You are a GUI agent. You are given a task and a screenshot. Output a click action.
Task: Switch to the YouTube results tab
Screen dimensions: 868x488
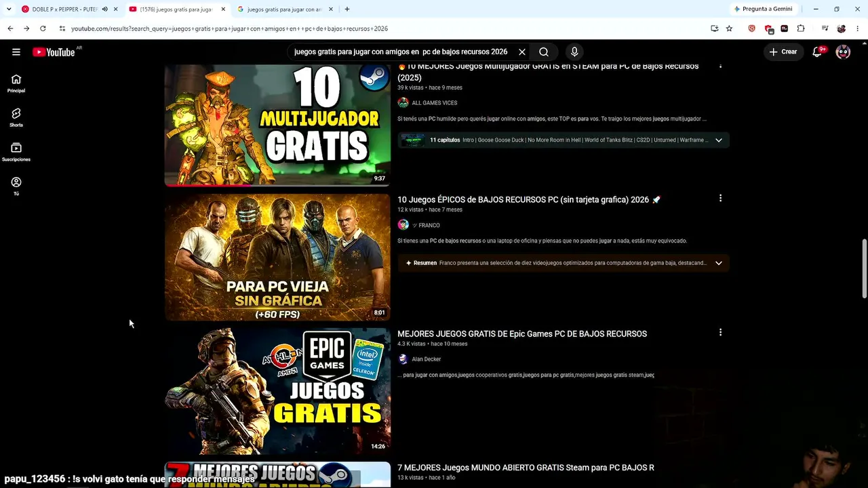point(176,9)
